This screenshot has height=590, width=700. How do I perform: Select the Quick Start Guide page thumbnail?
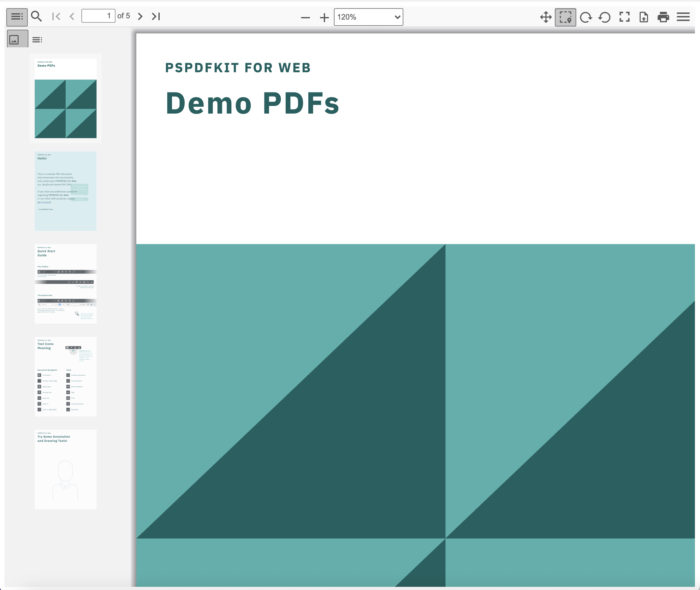(x=65, y=283)
